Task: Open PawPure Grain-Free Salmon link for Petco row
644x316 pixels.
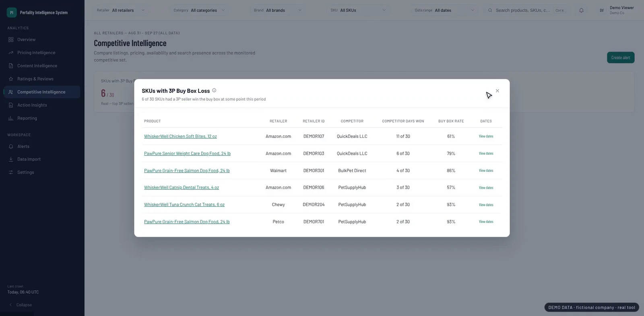Action: point(187,222)
